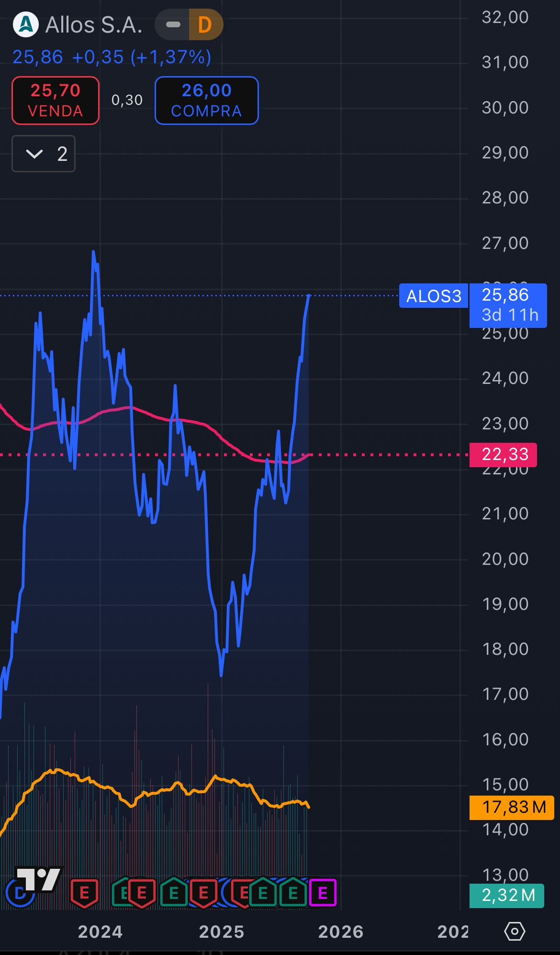The height and width of the screenshot is (955, 560).
Task: Click the 17,00 price axis label
Action: click(x=505, y=694)
